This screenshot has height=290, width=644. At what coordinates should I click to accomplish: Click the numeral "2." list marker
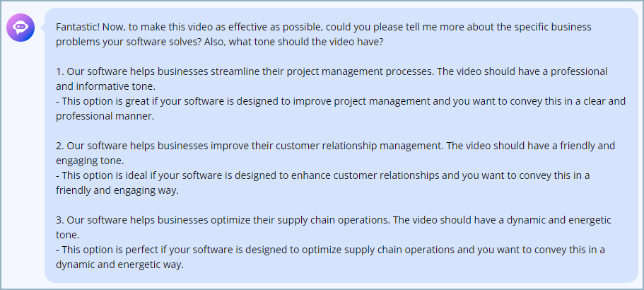[60, 146]
